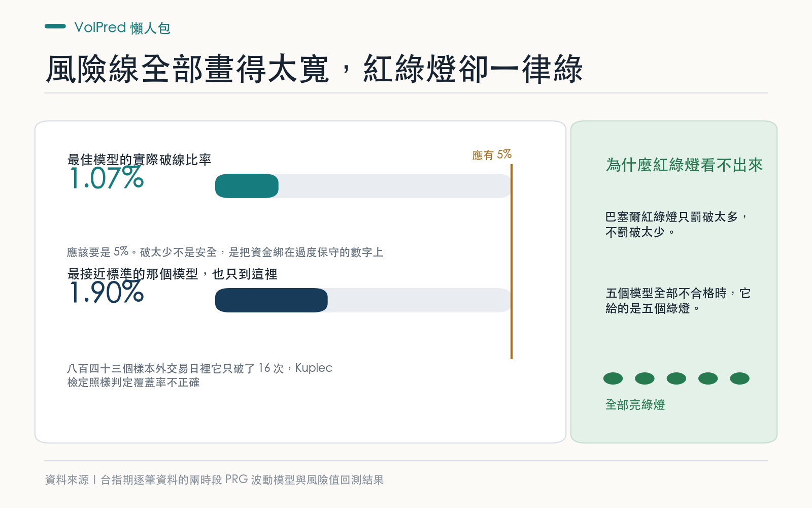Click the teal dash beside VolPred
Viewport: 812px width, 508px height.
tap(55, 26)
